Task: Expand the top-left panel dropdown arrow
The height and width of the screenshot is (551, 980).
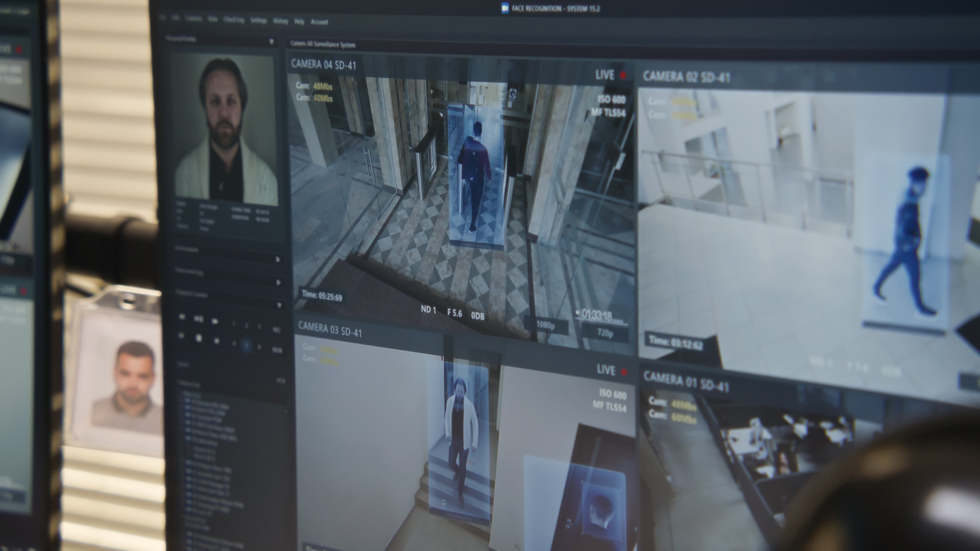Action: tap(271, 42)
